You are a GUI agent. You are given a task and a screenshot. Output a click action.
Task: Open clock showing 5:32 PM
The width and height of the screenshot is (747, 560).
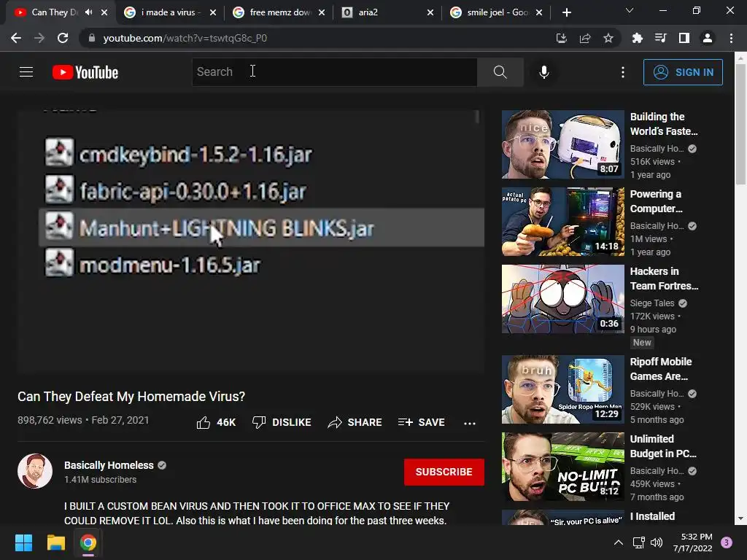click(693, 542)
